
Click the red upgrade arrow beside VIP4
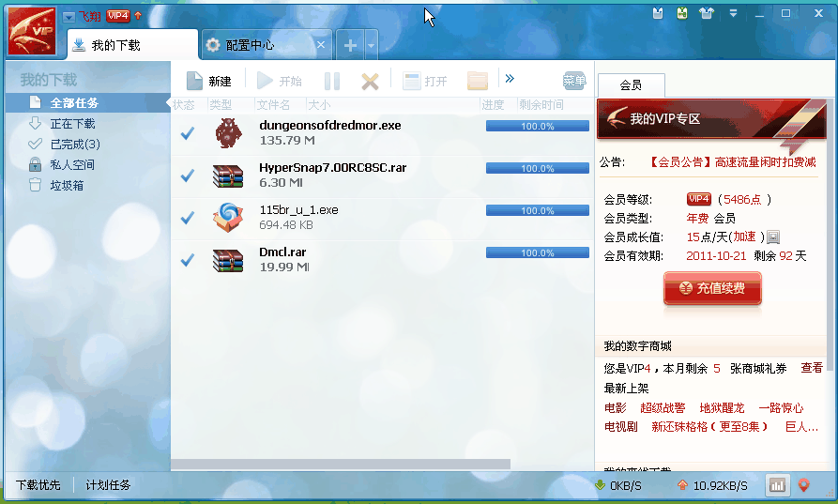138,16
